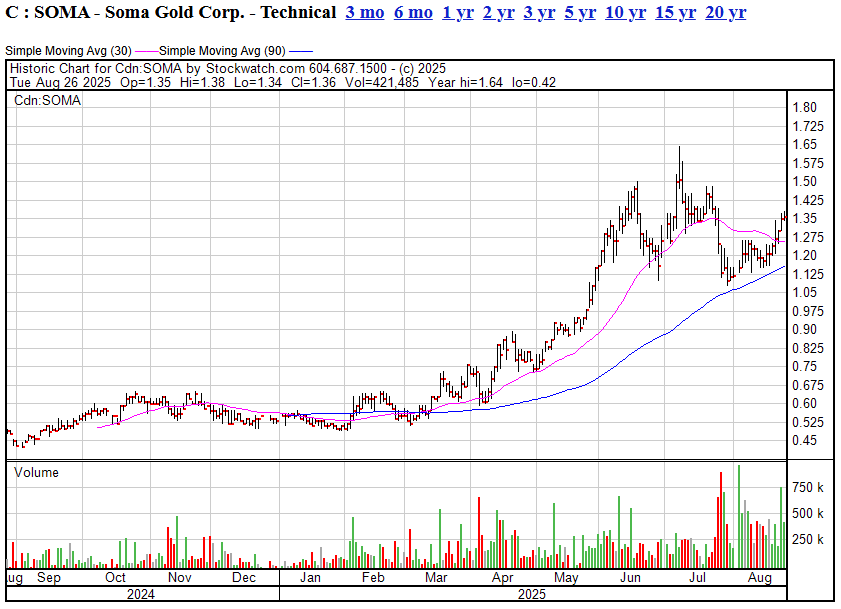Click the 'Year hi=1.64' value in header

point(465,83)
